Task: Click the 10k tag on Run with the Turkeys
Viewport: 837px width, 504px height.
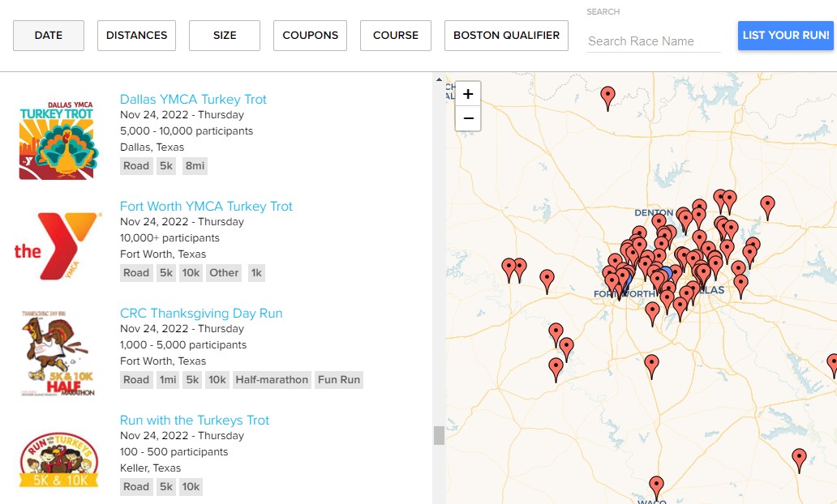Action: pos(191,487)
